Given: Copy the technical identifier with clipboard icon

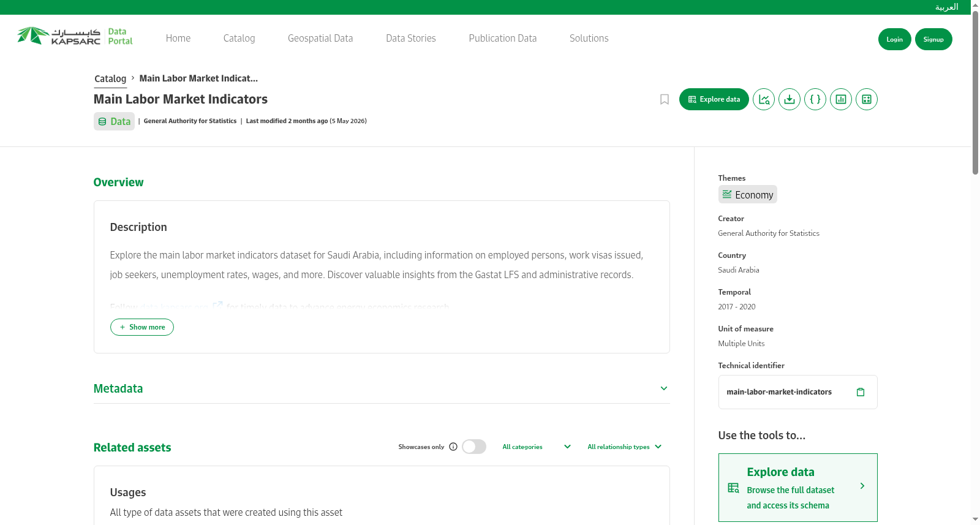Looking at the screenshot, I should click(x=861, y=392).
